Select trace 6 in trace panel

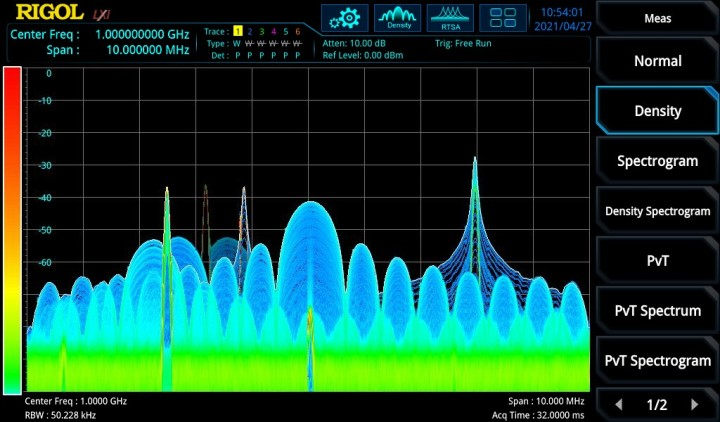pos(297,32)
